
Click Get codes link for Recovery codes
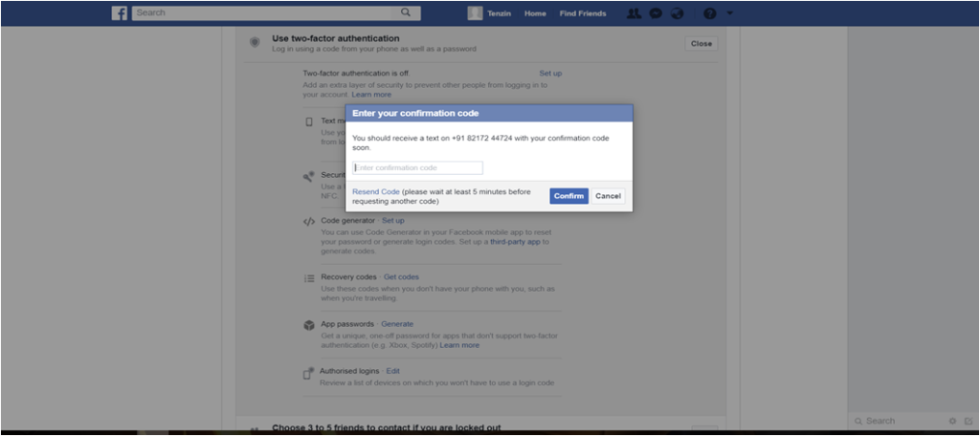[401, 276]
